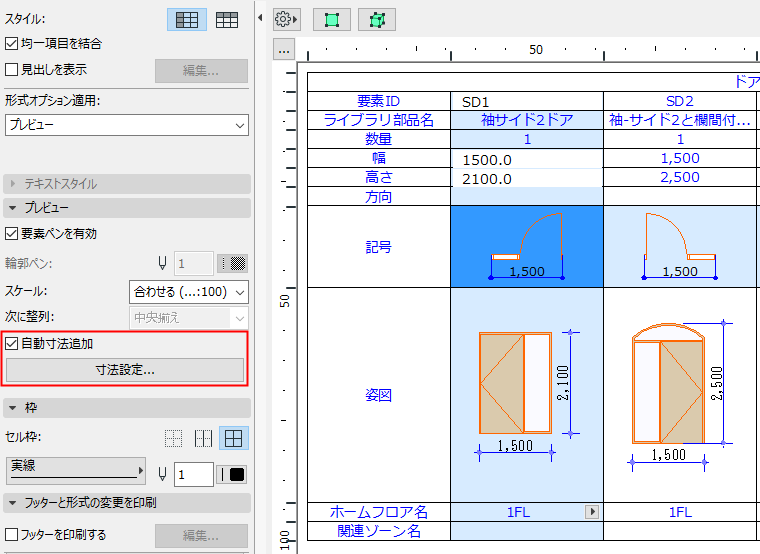Toggle 均一項目を結合 checkbox
760x554 pixels.
11,44
